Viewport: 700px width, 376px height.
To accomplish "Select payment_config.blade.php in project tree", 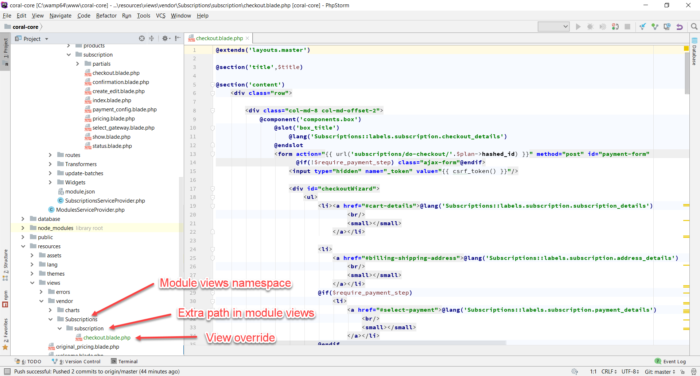I will click(x=121, y=109).
